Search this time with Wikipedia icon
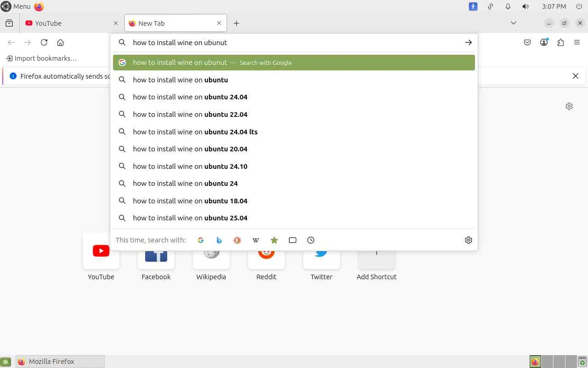This screenshot has width=588, height=368. click(x=256, y=240)
